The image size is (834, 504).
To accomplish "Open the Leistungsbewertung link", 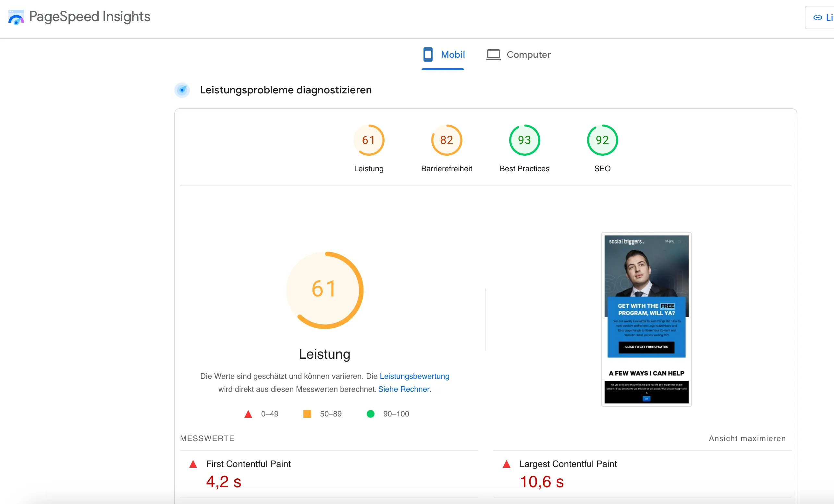I will 415,376.
